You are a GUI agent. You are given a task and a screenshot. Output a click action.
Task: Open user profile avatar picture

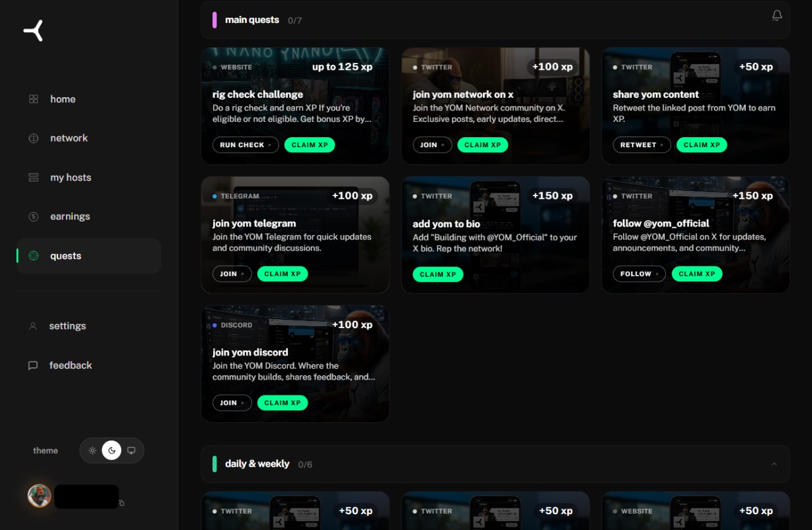(x=39, y=496)
